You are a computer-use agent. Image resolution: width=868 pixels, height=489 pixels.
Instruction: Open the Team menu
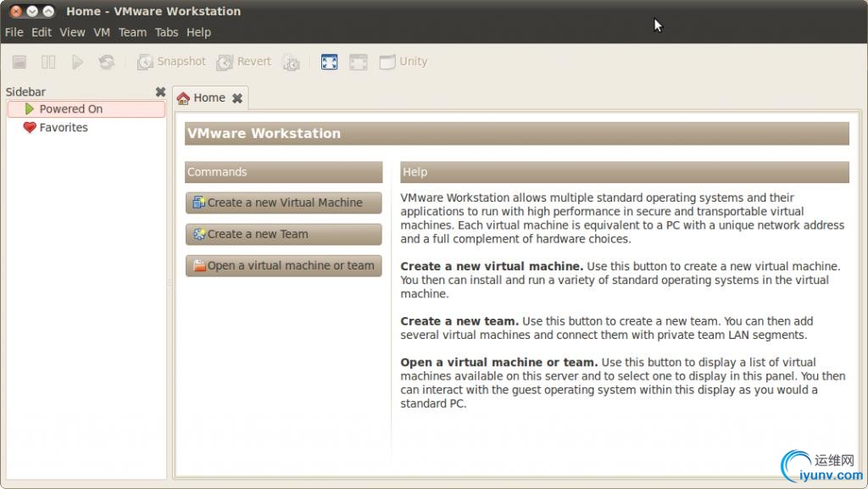pos(132,32)
